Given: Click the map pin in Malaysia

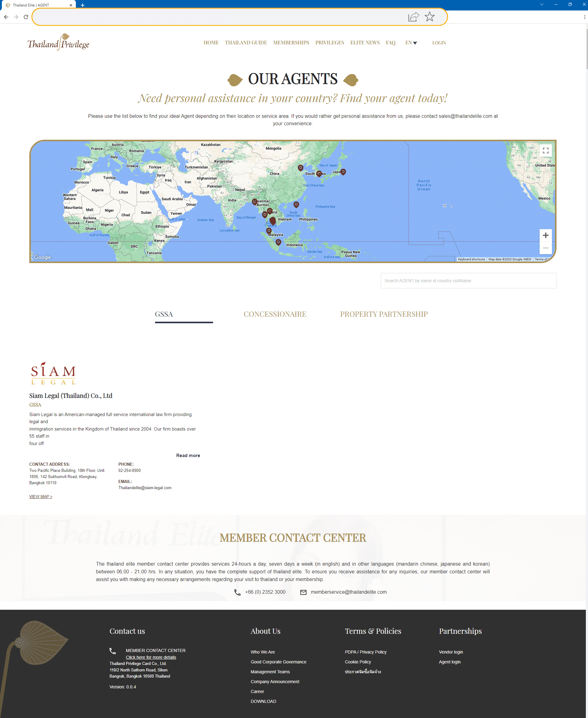Looking at the screenshot, I should [x=269, y=231].
